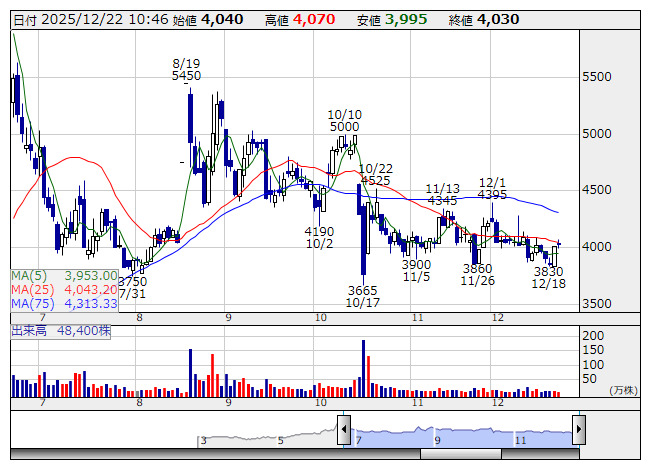
Task: Click the 3500 price axis label
Action: [596, 303]
